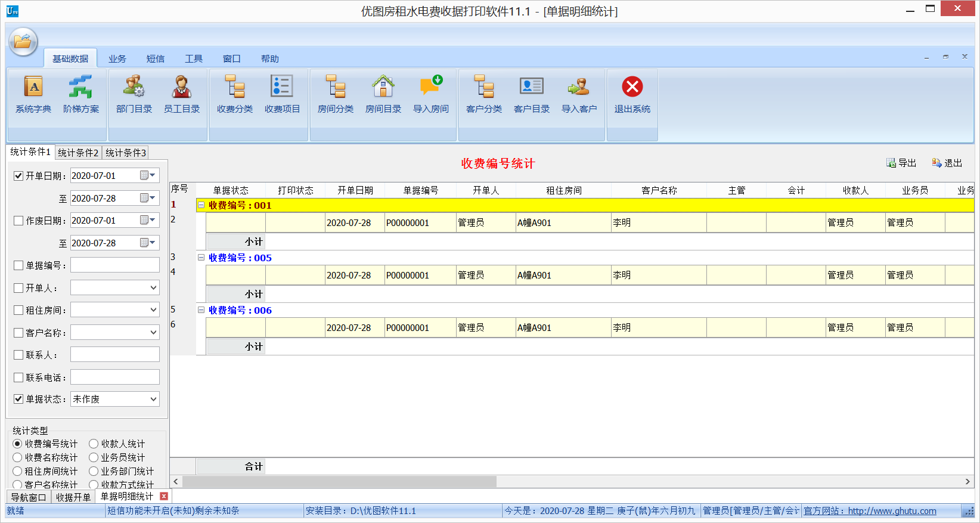
Task: Select the 收款人统计 radio button
Action: [94, 444]
